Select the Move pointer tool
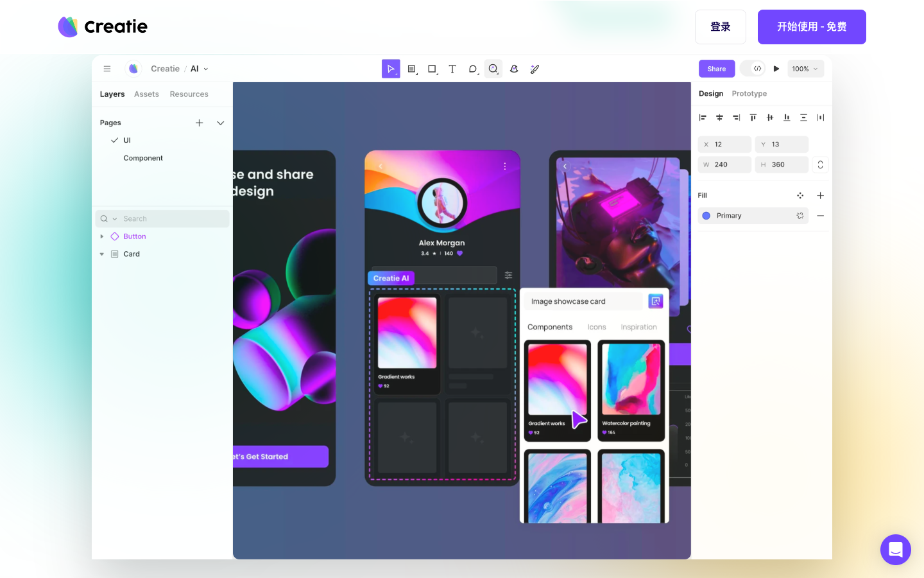The width and height of the screenshot is (924, 578). coord(391,69)
